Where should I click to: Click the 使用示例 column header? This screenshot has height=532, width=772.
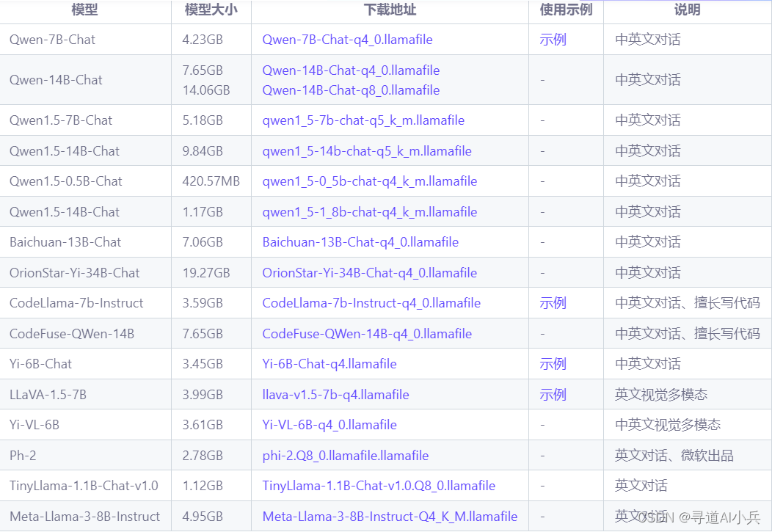(x=566, y=10)
